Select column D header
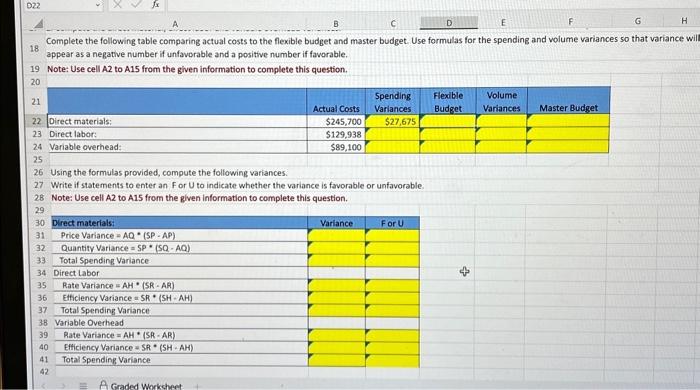 449,22
